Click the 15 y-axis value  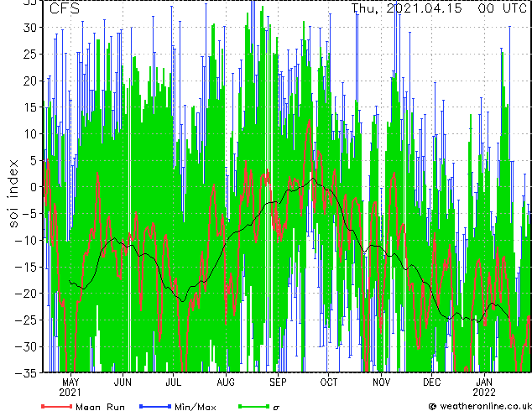[31, 107]
